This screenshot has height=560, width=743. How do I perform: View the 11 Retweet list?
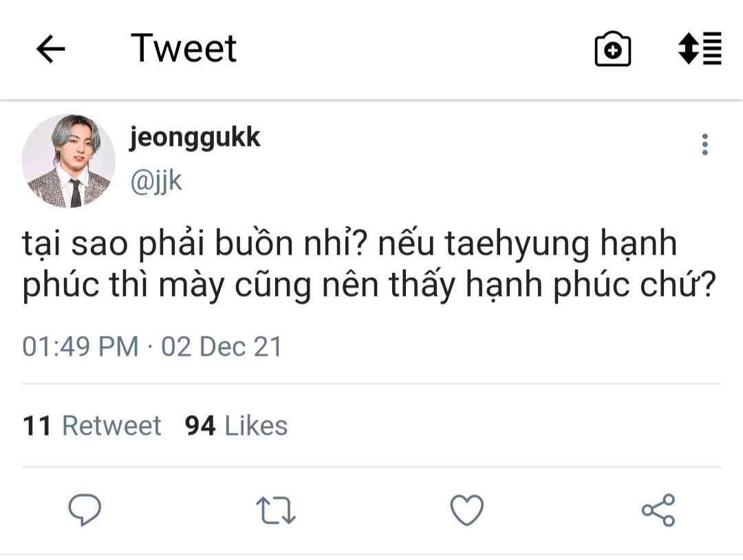point(92,425)
